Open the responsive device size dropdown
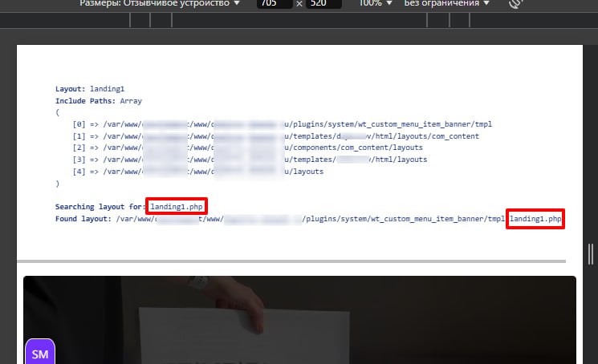 pos(160,3)
